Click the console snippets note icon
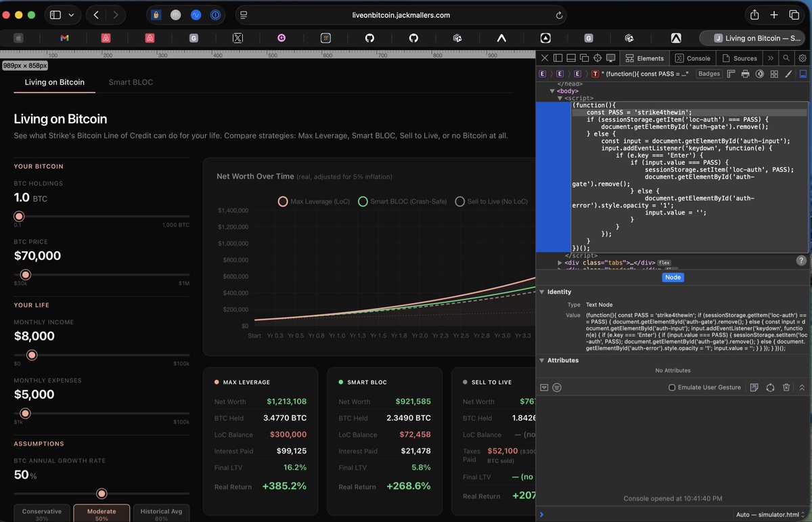This screenshot has height=522, width=812. click(x=754, y=387)
